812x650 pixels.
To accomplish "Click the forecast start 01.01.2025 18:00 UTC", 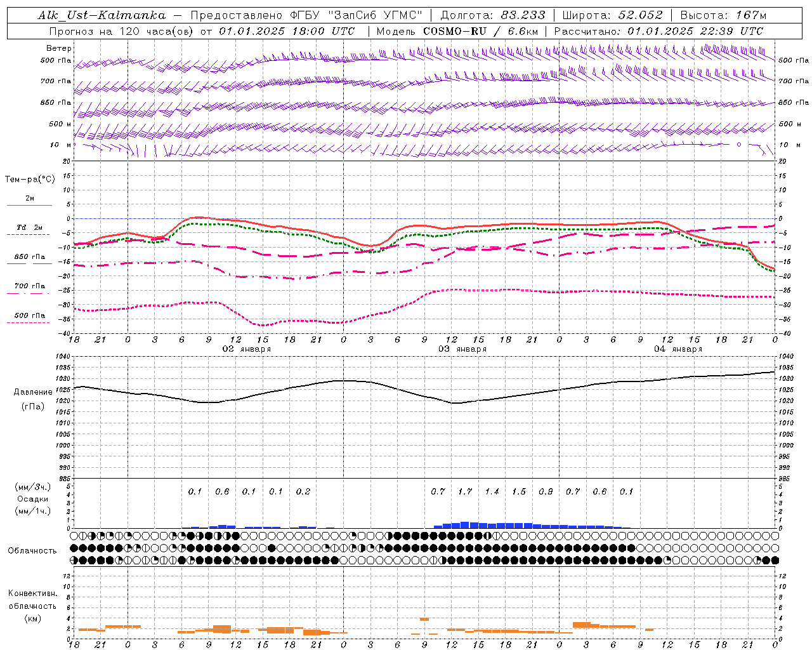I will coord(287,31).
